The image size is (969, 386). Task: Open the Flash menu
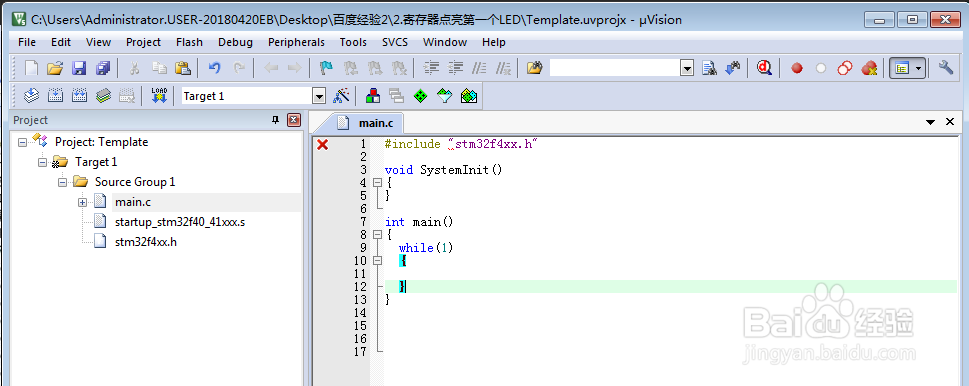(189, 42)
